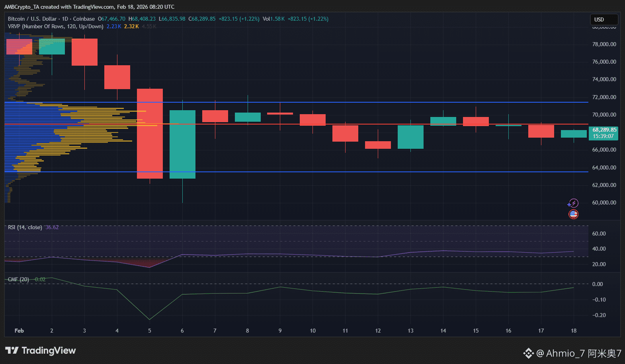Click the 60,000.00 price axis label
625x364 pixels.
point(604,202)
